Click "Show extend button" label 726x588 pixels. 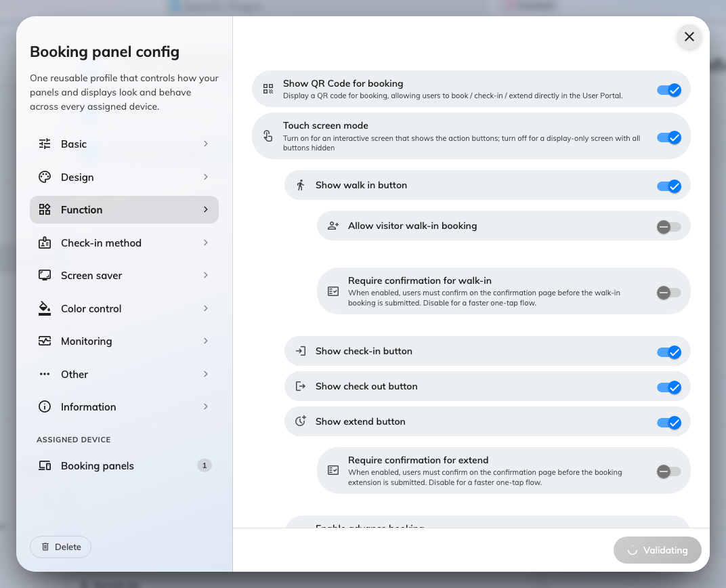[360, 421]
